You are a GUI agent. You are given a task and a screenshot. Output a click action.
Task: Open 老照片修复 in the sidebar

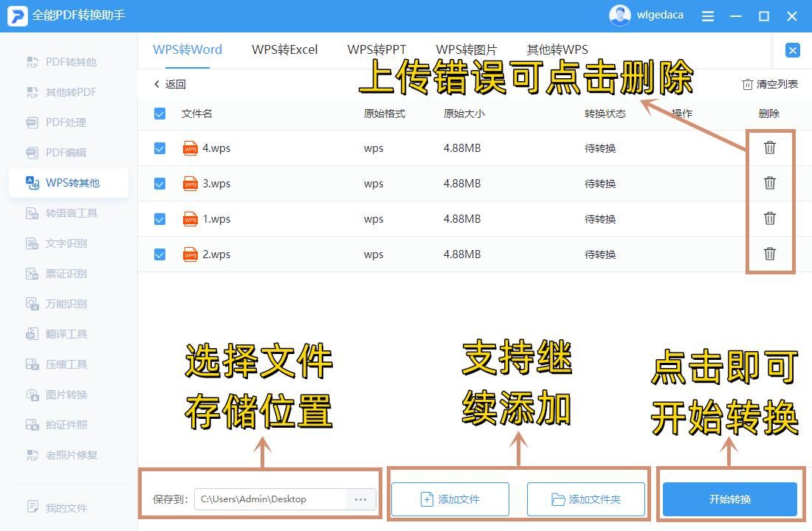coord(69,456)
